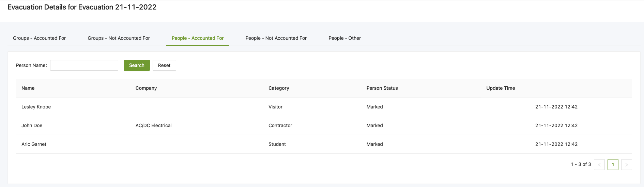Select the People - Accounted For tab
The image size is (644, 187).
(198, 38)
